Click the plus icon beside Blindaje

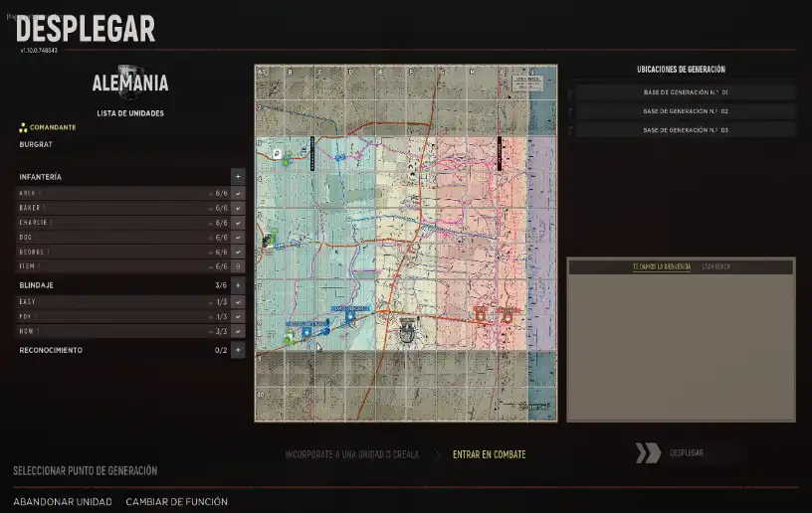click(x=238, y=285)
